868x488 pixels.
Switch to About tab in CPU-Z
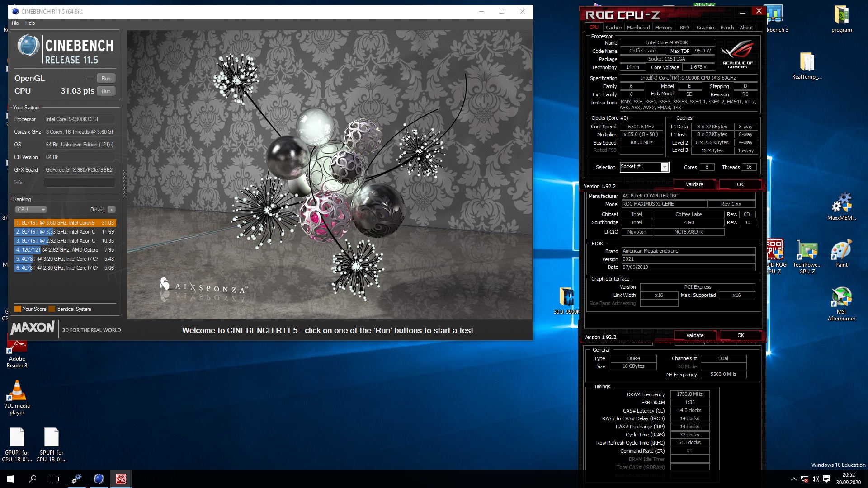(746, 28)
